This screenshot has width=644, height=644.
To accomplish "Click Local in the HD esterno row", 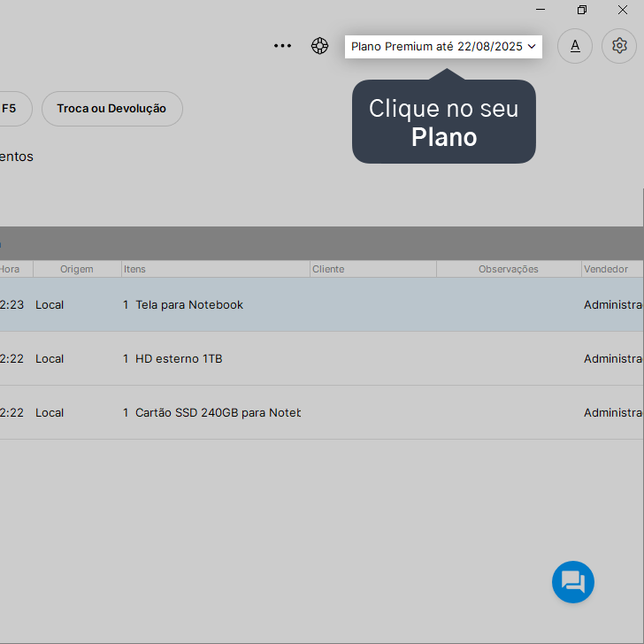I will 50,358.
